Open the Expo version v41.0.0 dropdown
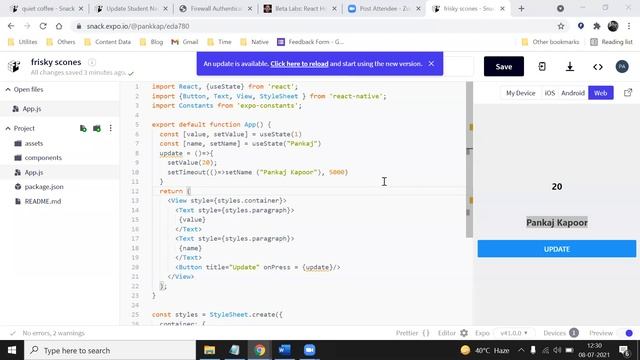This screenshot has width=640, height=360. click(513, 333)
